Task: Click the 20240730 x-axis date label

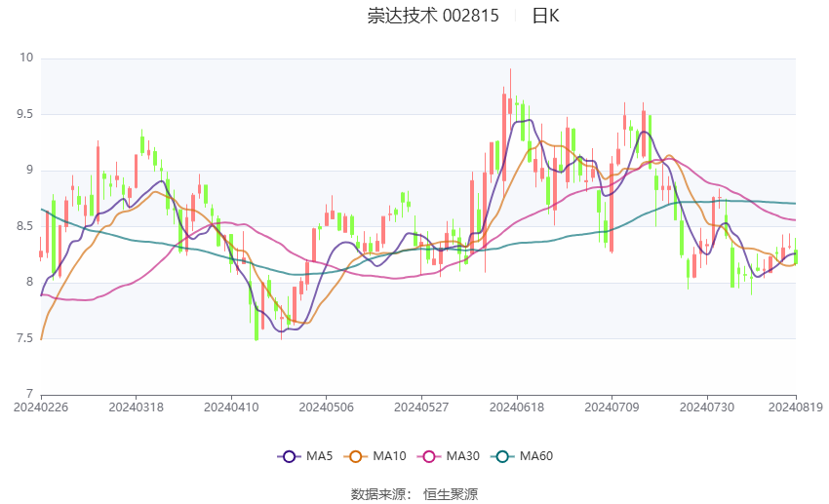Action: (x=707, y=407)
